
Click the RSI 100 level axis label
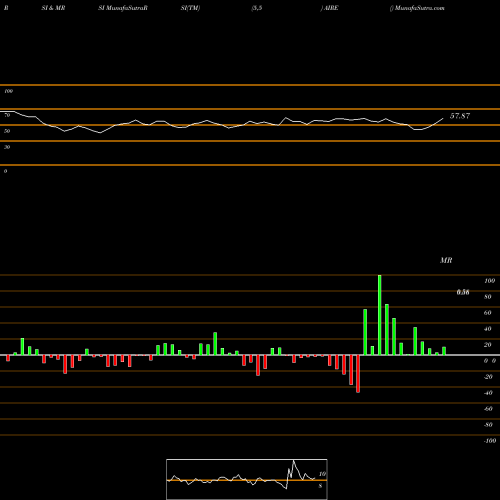click(x=8, y=91)
